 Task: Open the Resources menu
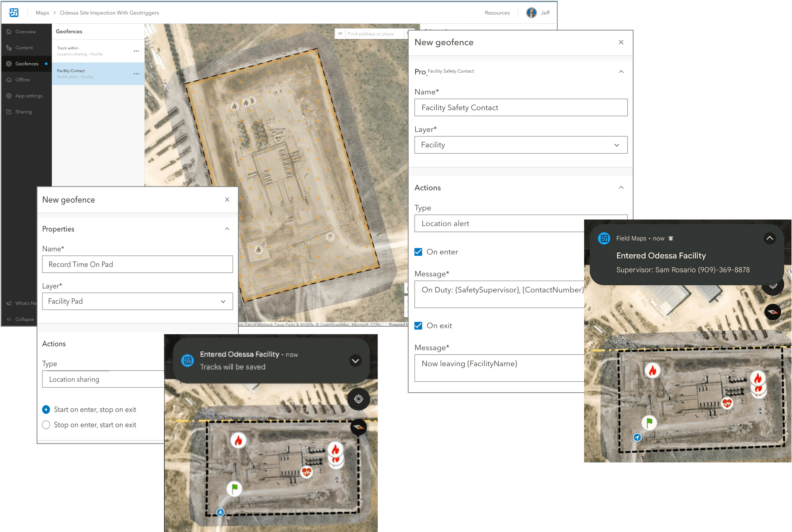click(x=497, y=13)
